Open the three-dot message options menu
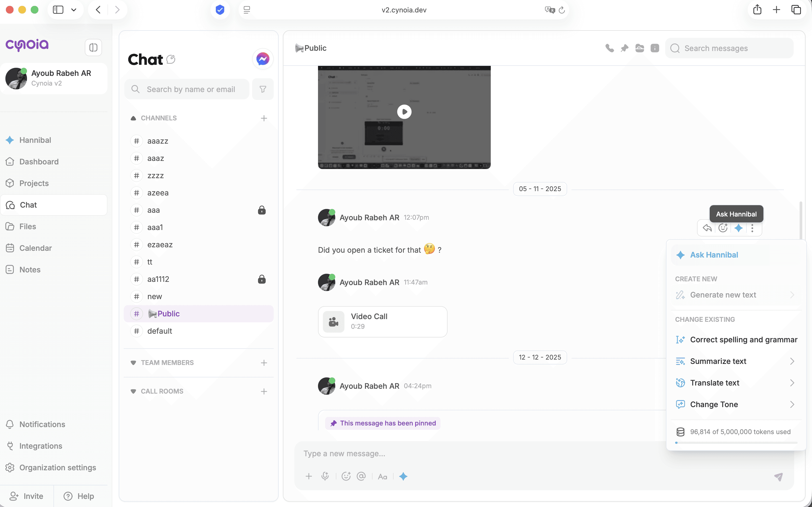 click(752, 228)
